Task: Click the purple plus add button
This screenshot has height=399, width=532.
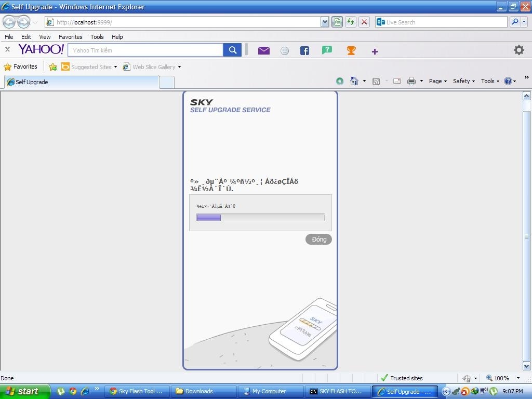Action: click(x=375, y=51)
